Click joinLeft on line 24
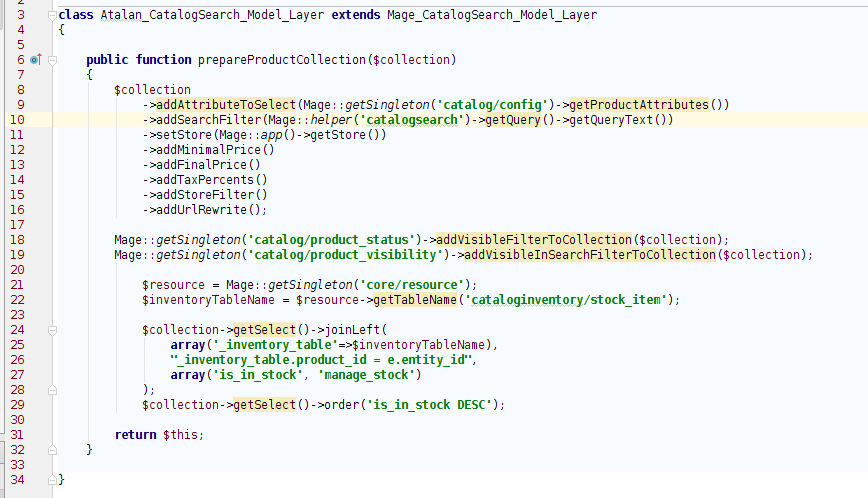 (352, 330)
